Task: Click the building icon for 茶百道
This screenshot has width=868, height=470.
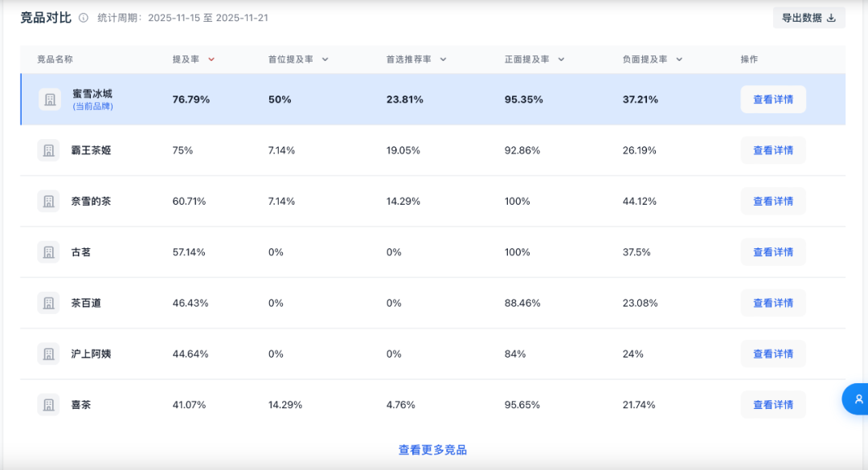Action: point(49,304)
